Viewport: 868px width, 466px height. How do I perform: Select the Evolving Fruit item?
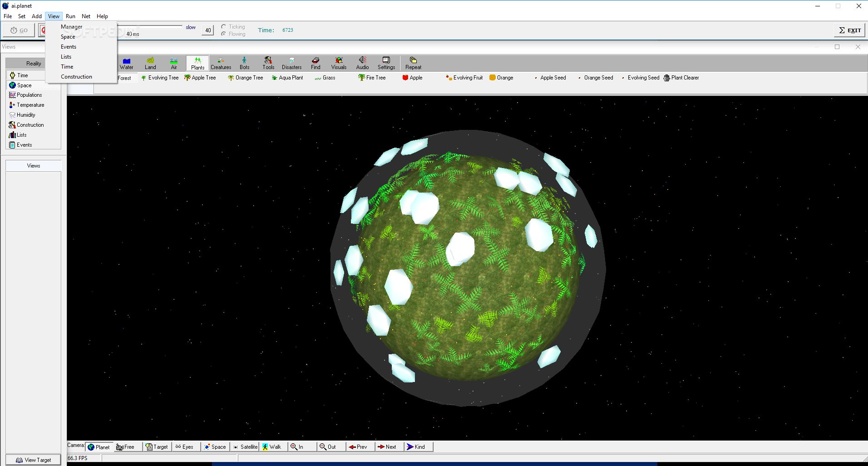(x=464, y=78)
